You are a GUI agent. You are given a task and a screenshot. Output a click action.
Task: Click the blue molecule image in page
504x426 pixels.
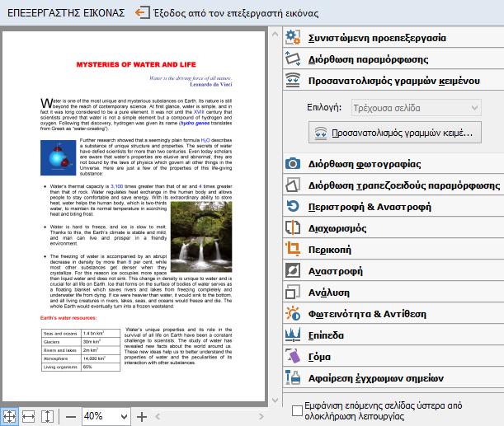(59, 157)
